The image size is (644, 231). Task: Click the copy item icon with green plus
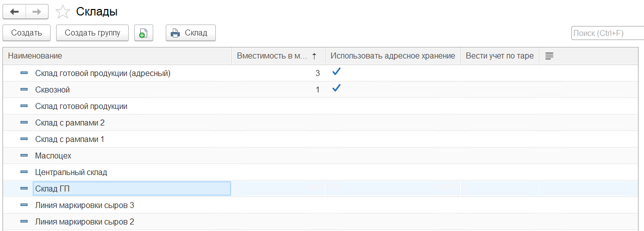[x=143, y=33]
